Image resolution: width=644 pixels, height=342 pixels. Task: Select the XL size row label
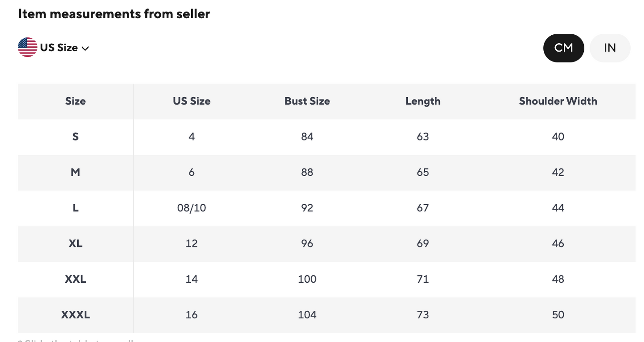[x=75, y=243]
